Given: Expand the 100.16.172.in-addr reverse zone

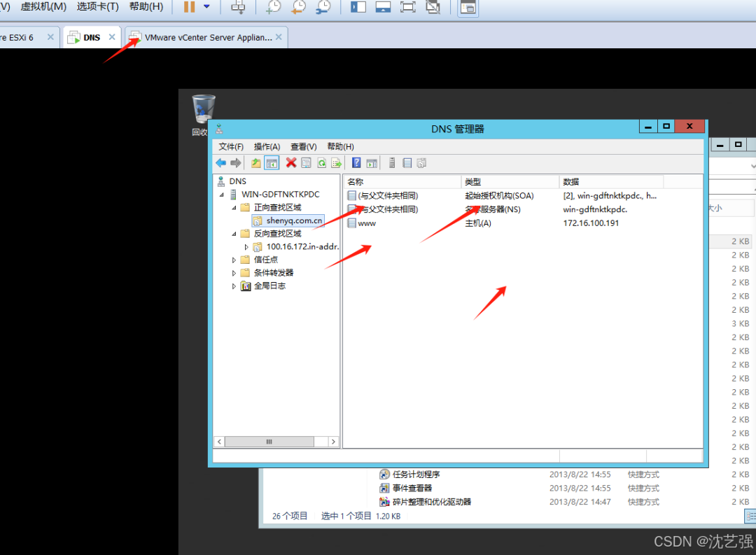Looking at the screenshot, I should (x=246, y=247).
